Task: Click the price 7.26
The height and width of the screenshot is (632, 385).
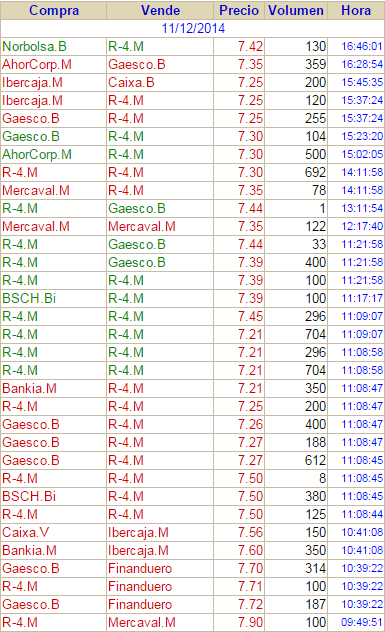Action: pyautogui.click(x=250, y=424)
